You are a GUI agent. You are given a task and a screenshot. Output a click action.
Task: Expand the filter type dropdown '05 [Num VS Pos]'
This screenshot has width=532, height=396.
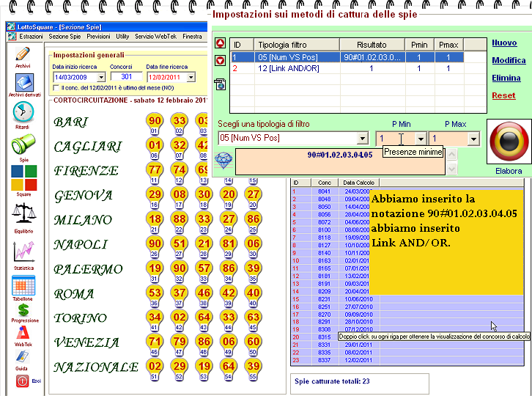pos(362,138)
